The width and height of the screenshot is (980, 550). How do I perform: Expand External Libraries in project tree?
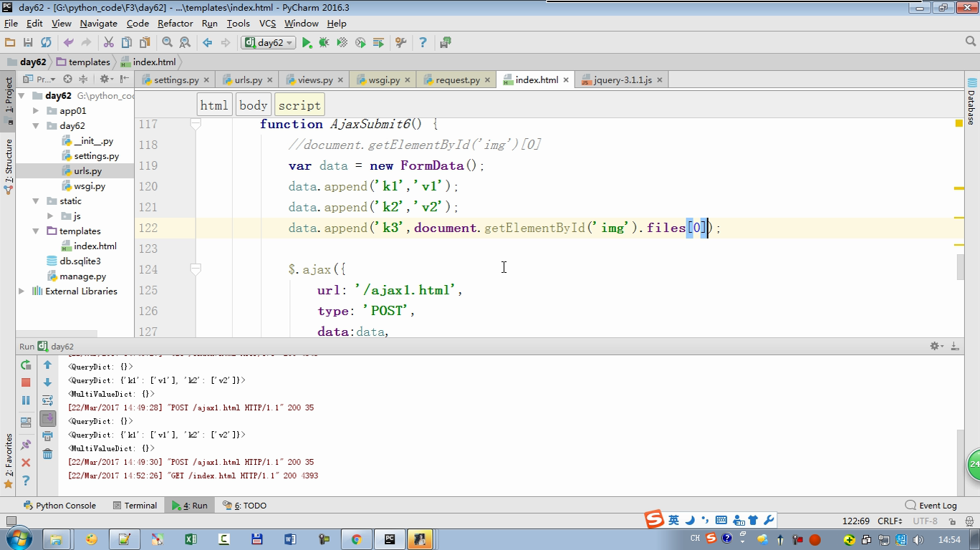(x=21, y=291)
